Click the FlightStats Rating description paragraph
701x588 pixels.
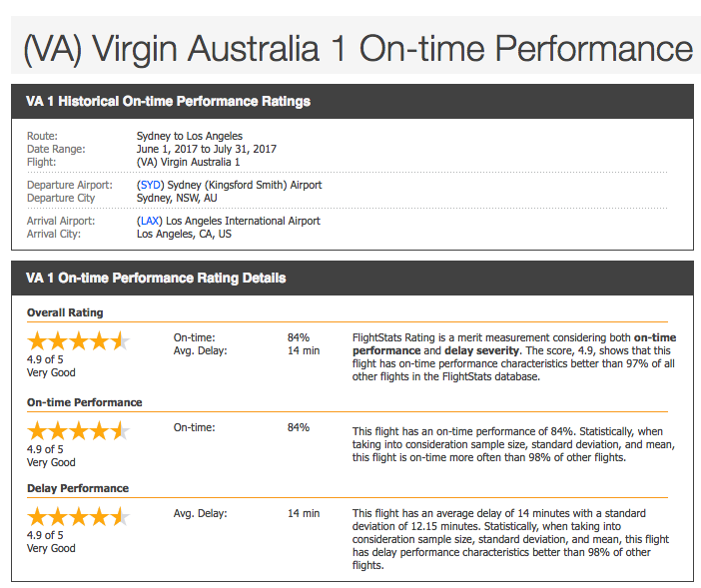(514, 357)
